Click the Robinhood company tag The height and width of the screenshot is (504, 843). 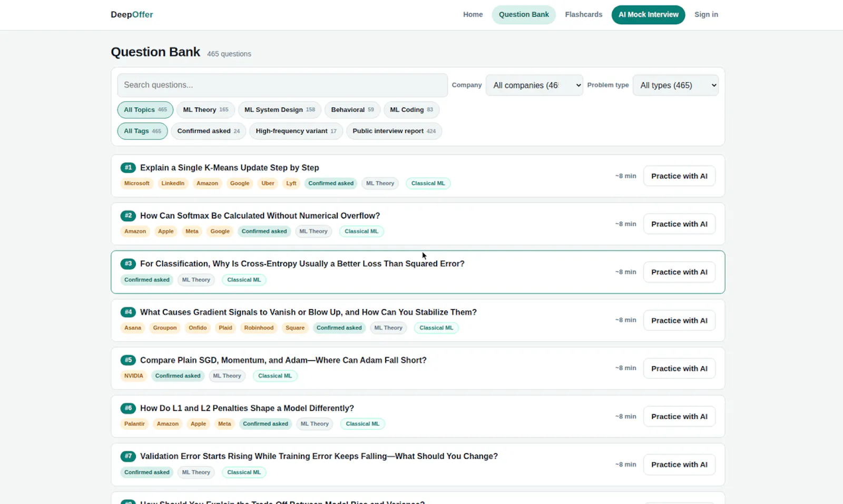pyautogui.click(x=259, y=328)
